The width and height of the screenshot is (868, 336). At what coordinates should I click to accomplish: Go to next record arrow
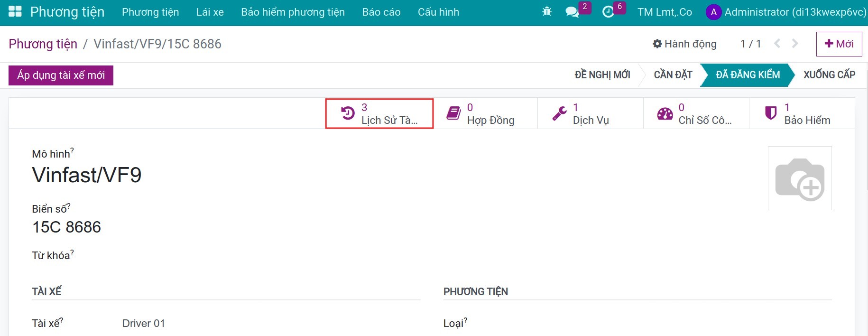click(x=795, y=44)
